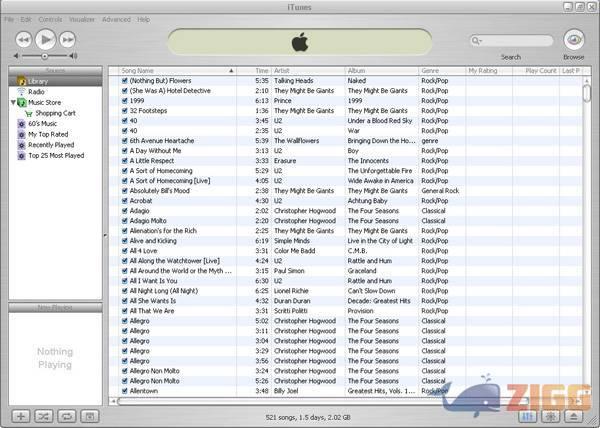Sort by the Genre column header
The height and width of the screenshot is (428, 600).
pyautogui.click(x=442, y=71)
